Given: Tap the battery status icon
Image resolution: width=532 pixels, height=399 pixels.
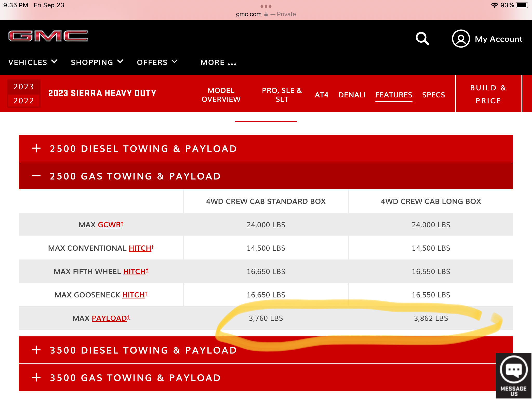Looking at the screenshot, I should pos(522,5).
